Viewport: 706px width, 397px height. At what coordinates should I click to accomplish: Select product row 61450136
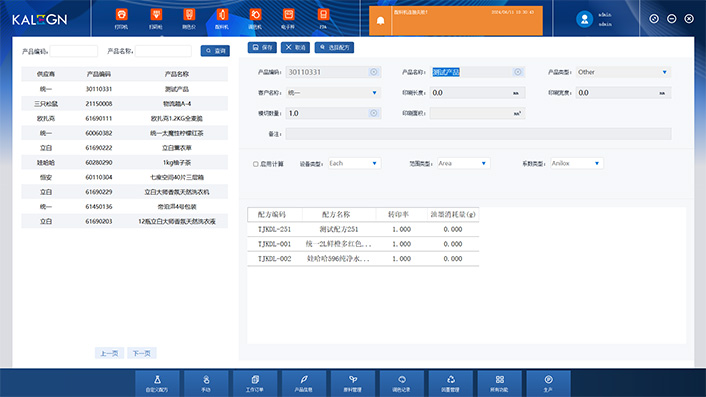pyautogui.click(x=124, y=207)
